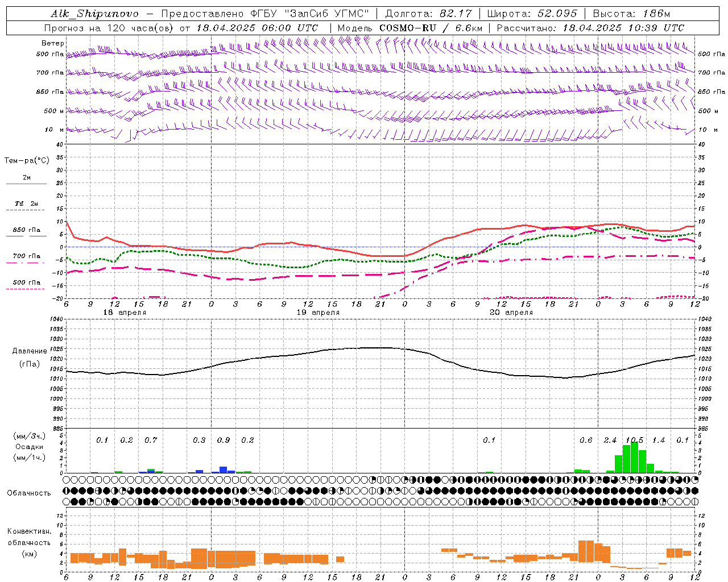728x582 pixels.
Task: Click the "Конвективн." convective cloud label
Action: point(29,531)
